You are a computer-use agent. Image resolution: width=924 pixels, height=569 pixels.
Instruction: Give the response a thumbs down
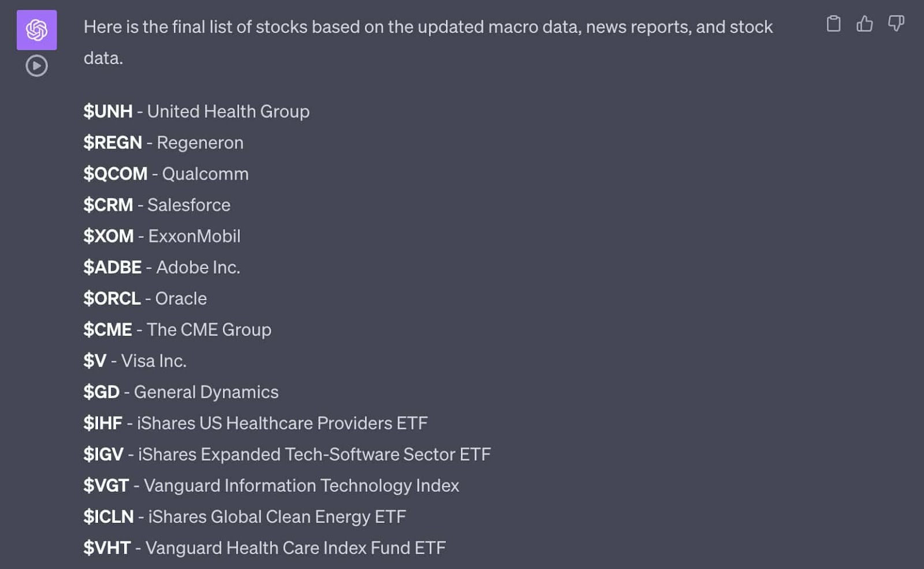(x=896, y=24)
